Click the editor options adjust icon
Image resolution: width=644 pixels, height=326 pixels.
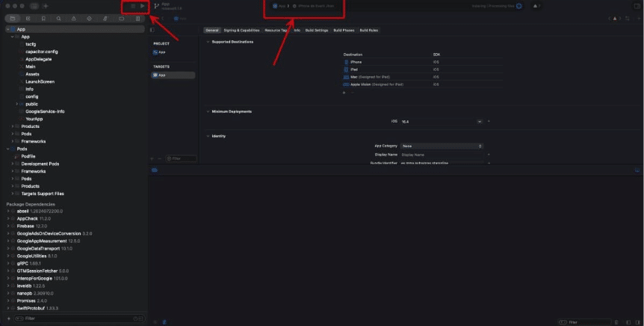click(x=627, y=19)
